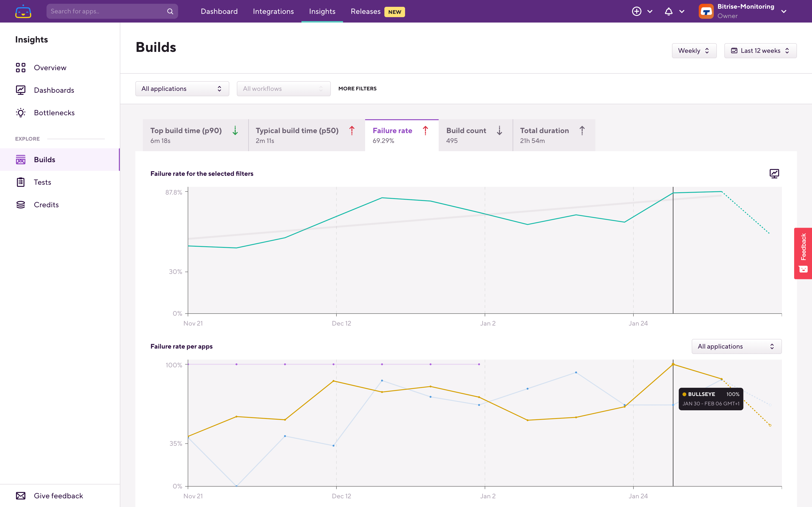Click the Bottlenecks icon in sidebar
This screenshot has height=507, width=812.
click(20, 113)
